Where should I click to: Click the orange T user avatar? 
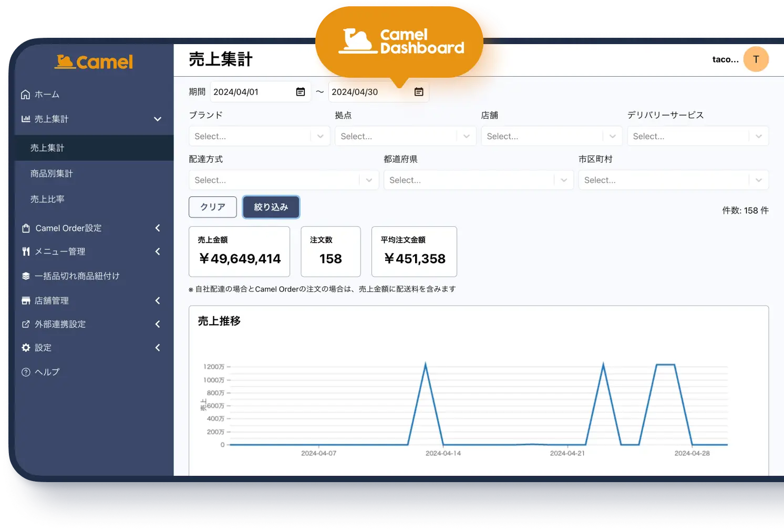pos(756,59)
